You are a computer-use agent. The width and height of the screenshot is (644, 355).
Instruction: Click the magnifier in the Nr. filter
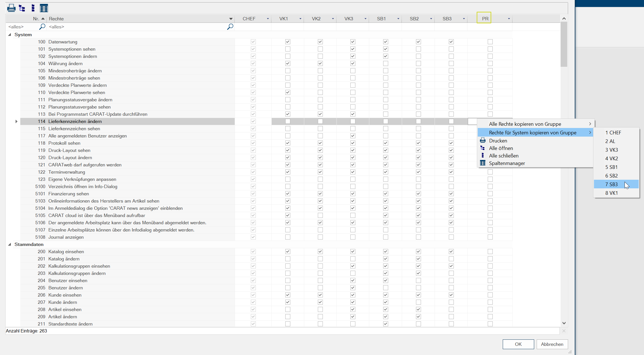point(42,27)
